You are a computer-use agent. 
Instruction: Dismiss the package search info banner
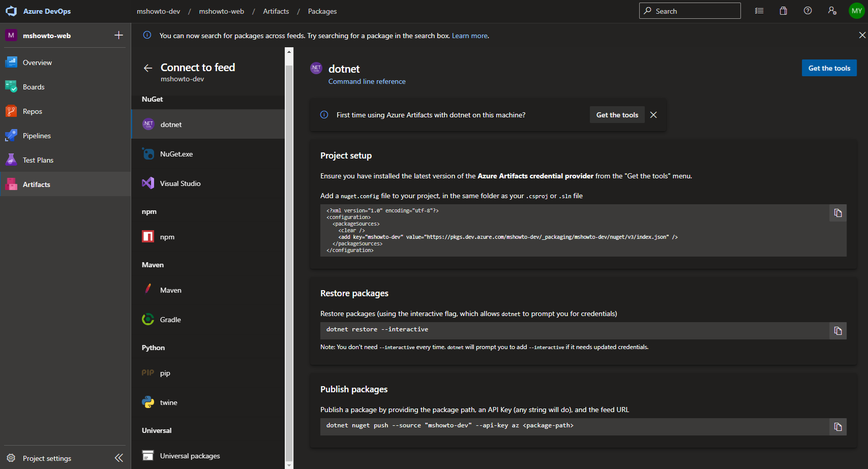[862, 35]
